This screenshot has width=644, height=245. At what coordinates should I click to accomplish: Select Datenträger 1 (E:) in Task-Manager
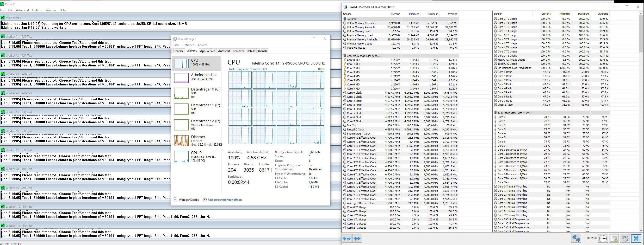click(x=197, y=109)
